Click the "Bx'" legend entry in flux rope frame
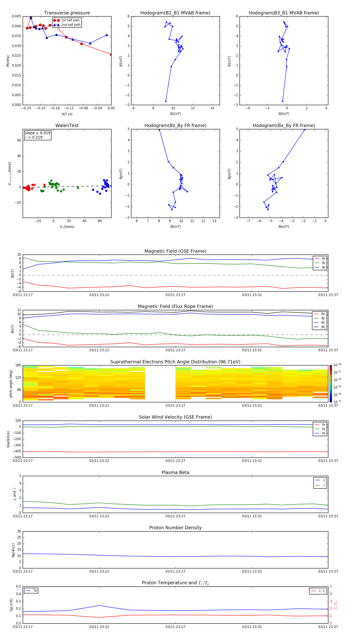Viewport: 351px width, 644px height. (x=320, y=314)
